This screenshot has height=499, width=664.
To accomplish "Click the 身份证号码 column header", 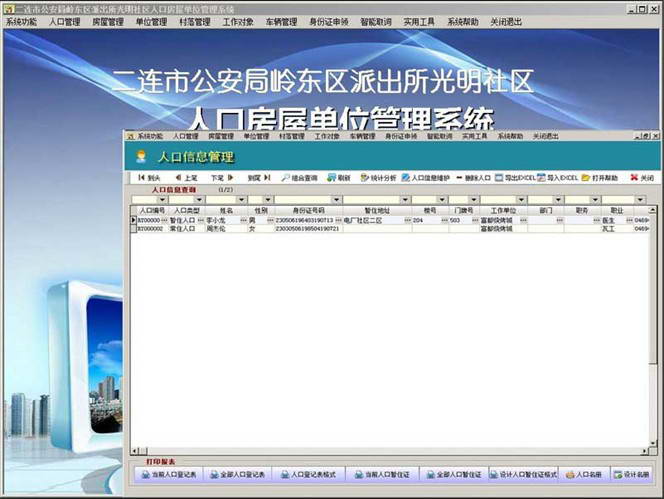I will [309, 211].
